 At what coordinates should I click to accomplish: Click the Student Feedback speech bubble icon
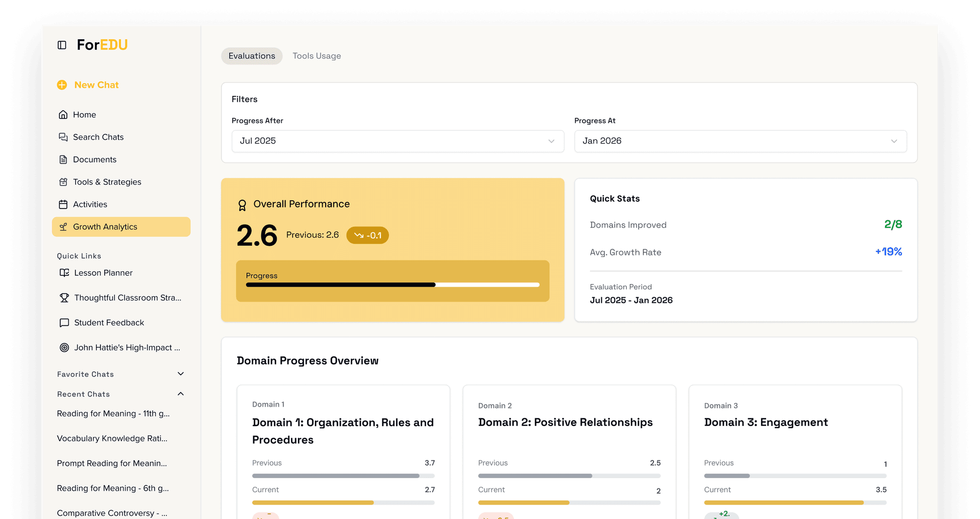pyautogui.click(x=64, y=322)
